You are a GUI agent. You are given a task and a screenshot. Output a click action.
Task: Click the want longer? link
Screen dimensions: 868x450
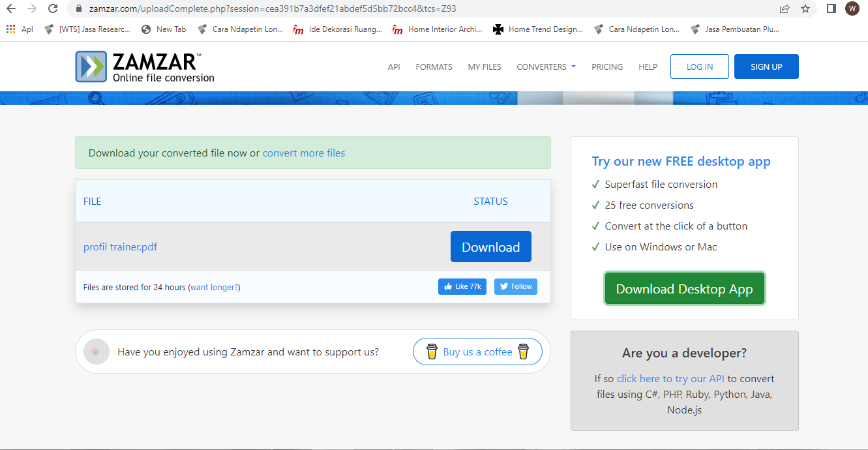(x=215, y=287)
